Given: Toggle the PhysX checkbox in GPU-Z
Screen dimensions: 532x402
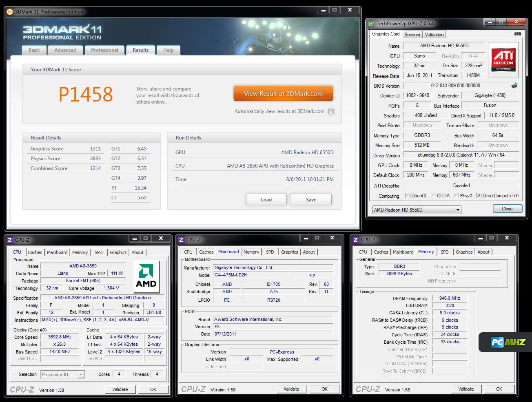Looking at the screenshot, I should click(x=456, y=196).
